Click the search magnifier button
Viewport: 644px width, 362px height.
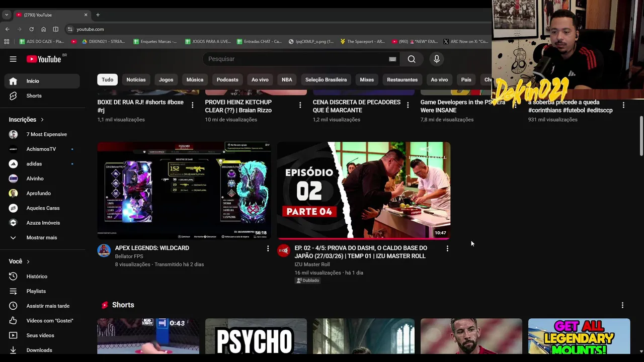412,59
